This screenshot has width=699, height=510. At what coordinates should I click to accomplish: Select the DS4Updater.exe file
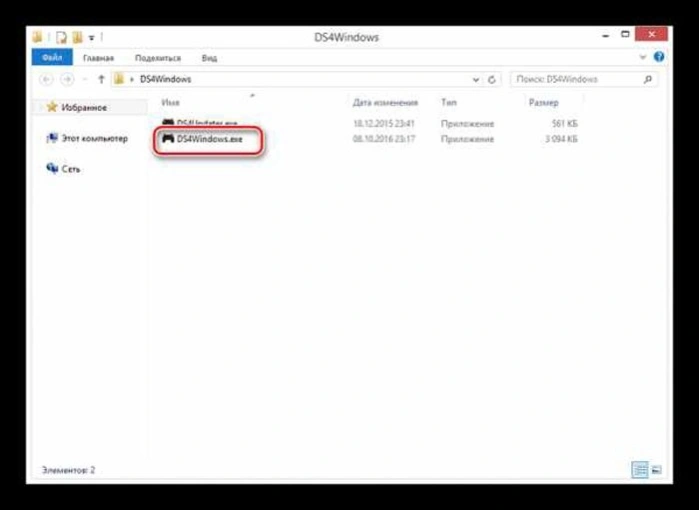[207, 123]
